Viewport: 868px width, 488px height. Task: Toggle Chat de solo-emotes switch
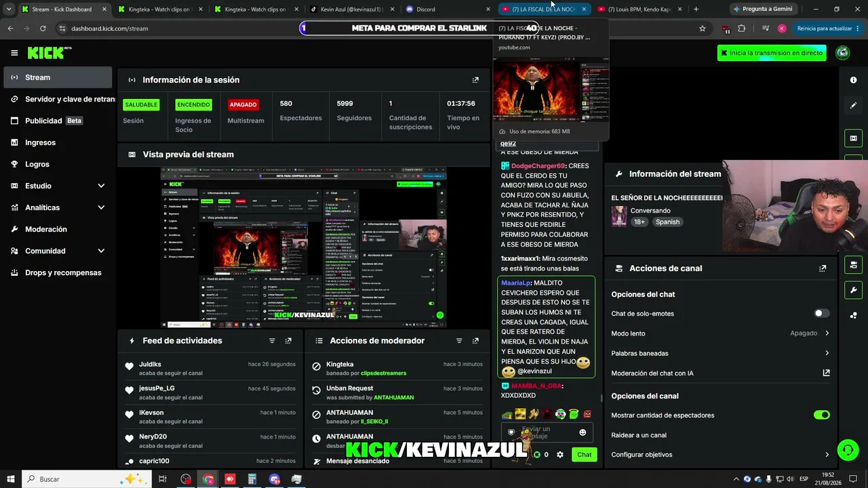point(821,314)
